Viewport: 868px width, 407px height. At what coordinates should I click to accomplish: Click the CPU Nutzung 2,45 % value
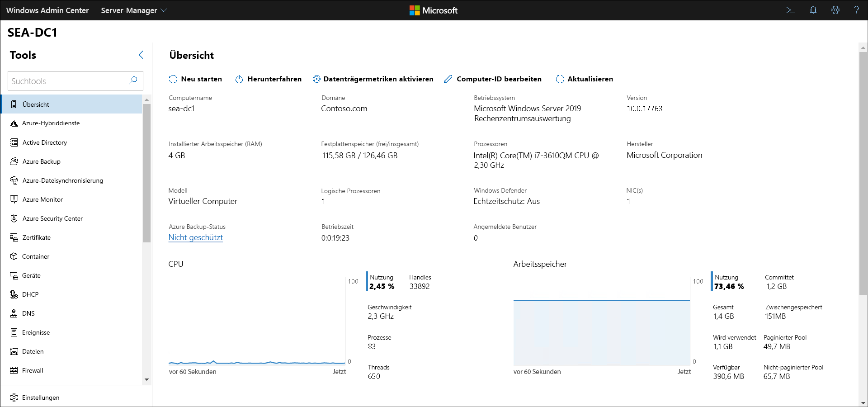382,286
